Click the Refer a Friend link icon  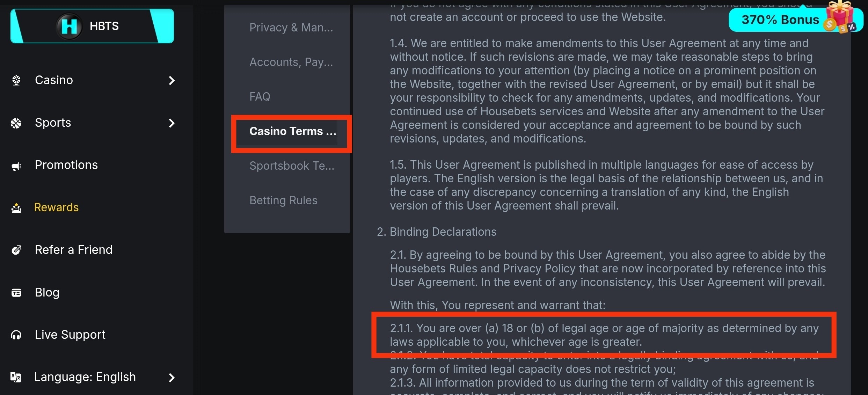(16, 250)
